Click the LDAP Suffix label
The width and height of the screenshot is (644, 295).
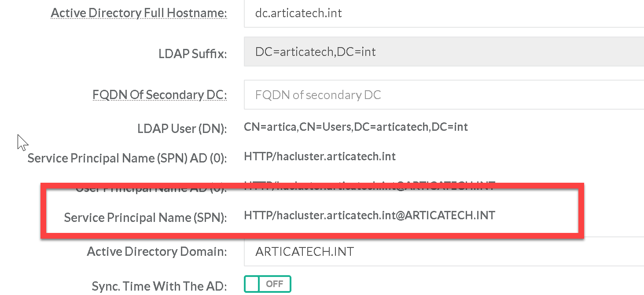[x=192, y=54]
